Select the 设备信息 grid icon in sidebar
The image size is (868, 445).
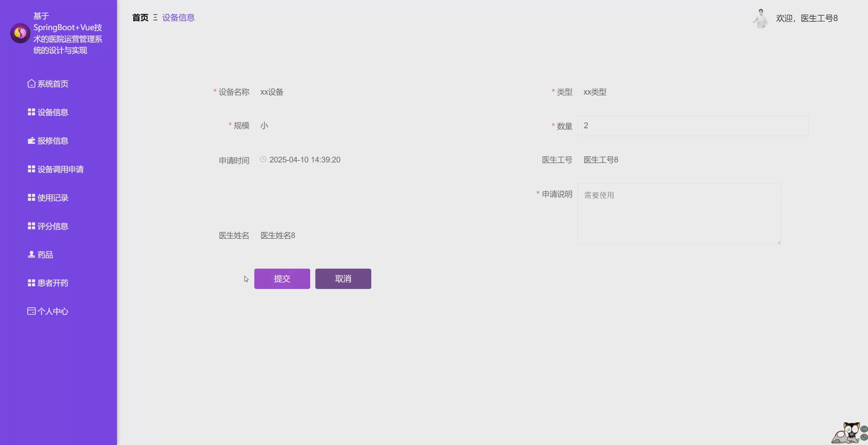[x=31, y=112]
